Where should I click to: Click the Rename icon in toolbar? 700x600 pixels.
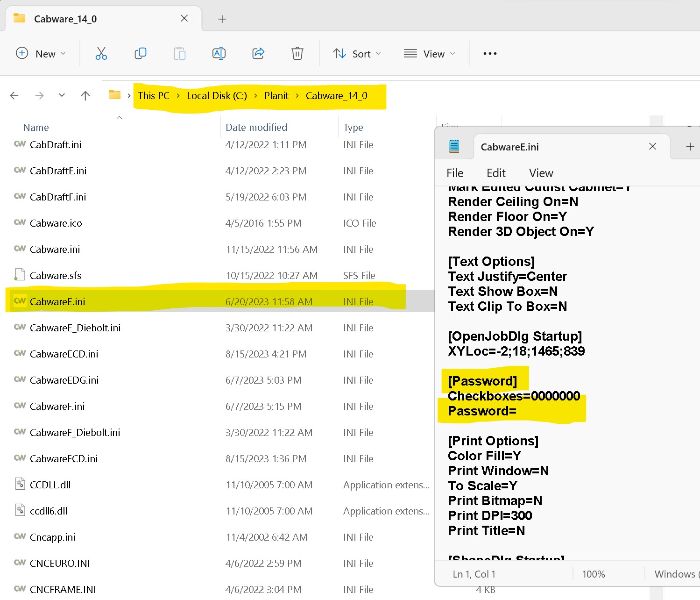[x=219, y=54]
